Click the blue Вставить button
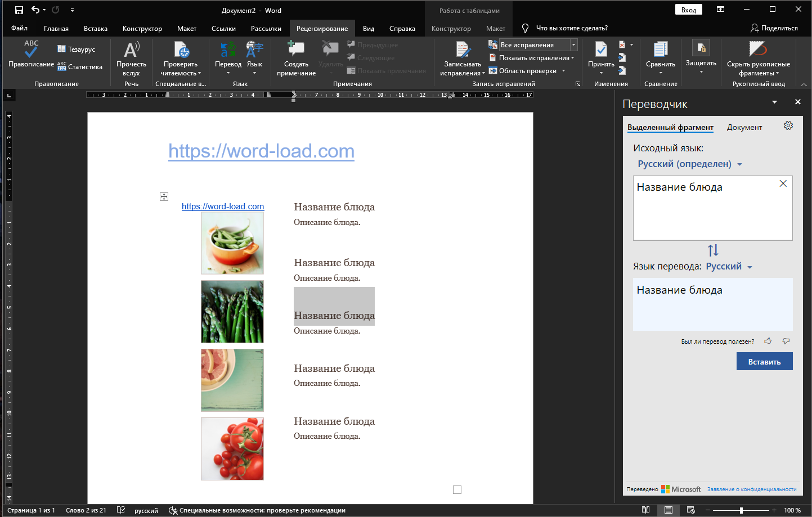The image size is (812, 517). (x=764, y=362)
